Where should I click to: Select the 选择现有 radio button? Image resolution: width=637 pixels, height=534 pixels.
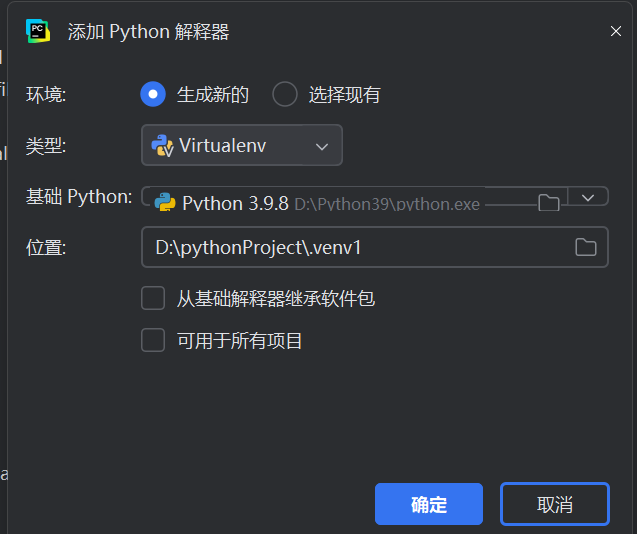pyautogui.click(x=285, y=94)
